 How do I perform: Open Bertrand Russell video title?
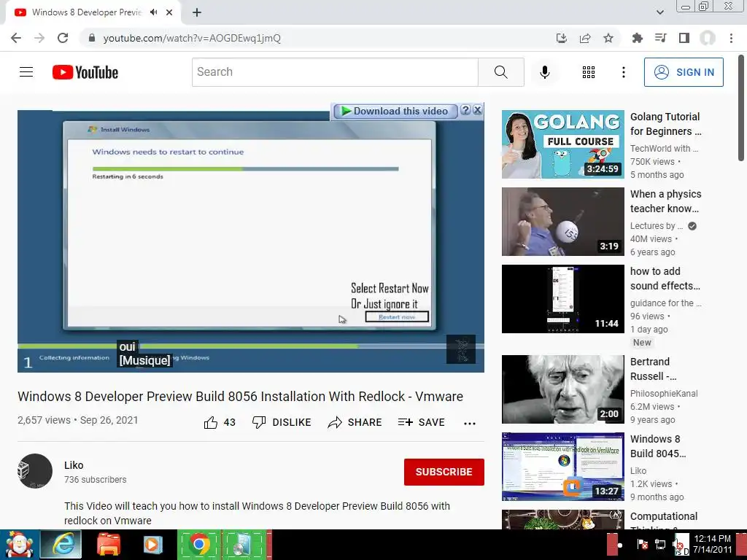pyautogui.click(x=653, y=368)
